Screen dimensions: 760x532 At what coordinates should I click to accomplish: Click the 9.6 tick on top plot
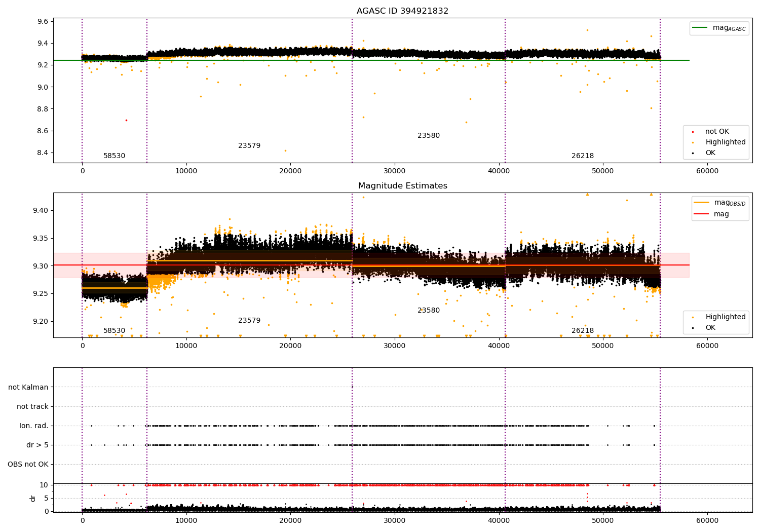click(x=43, y=22)
